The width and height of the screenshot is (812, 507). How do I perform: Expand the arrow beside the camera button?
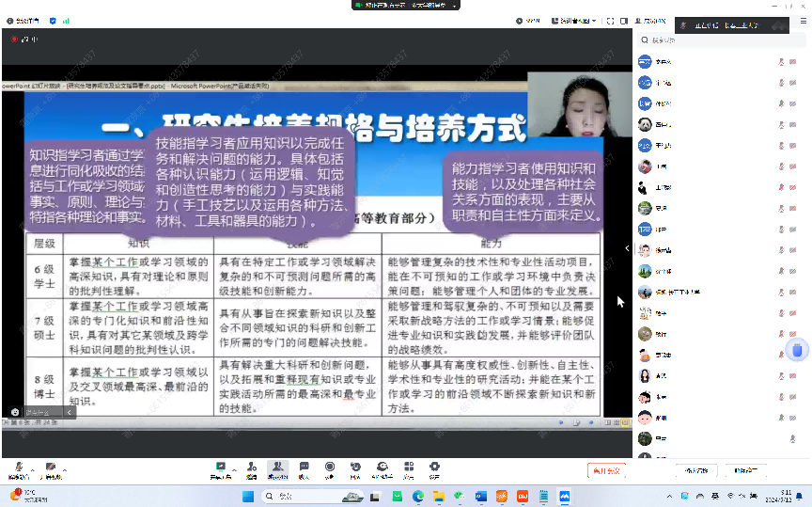click(64, 469)
